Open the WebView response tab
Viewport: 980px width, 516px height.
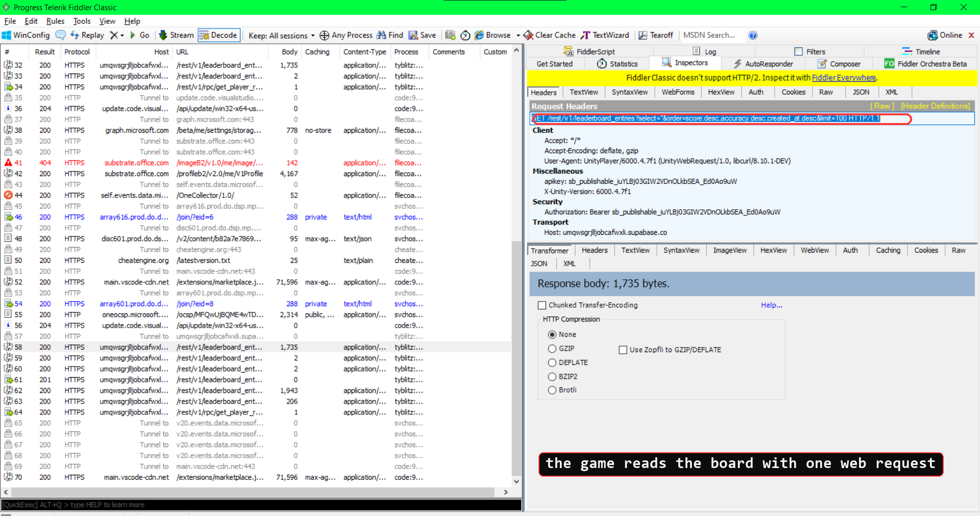[x=815, y=250]
